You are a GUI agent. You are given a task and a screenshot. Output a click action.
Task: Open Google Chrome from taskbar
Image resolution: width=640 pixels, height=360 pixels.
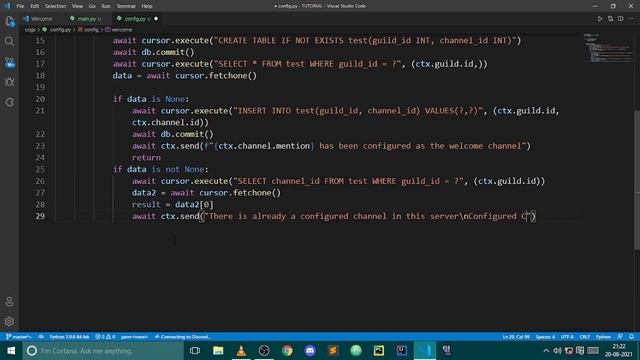click(287, 351)
